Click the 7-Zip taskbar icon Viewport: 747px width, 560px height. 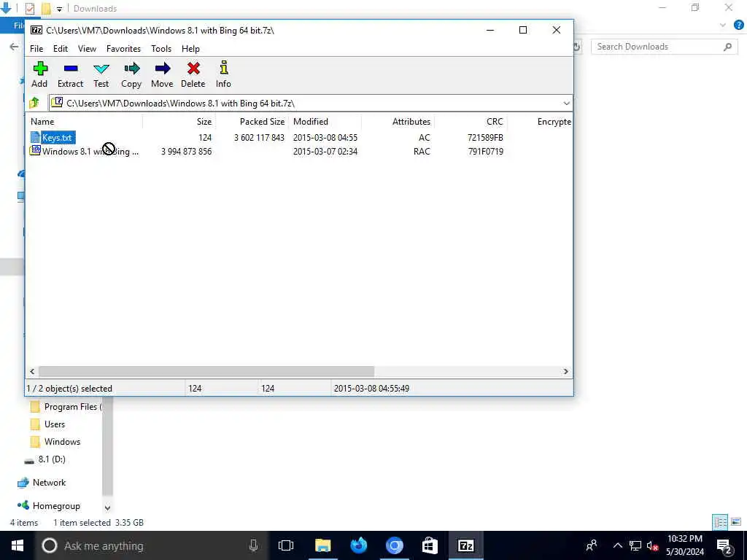[465, 545]
